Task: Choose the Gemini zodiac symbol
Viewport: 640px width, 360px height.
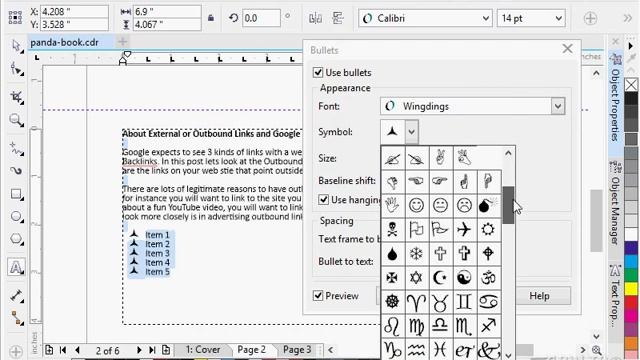Action: (464, 302)
